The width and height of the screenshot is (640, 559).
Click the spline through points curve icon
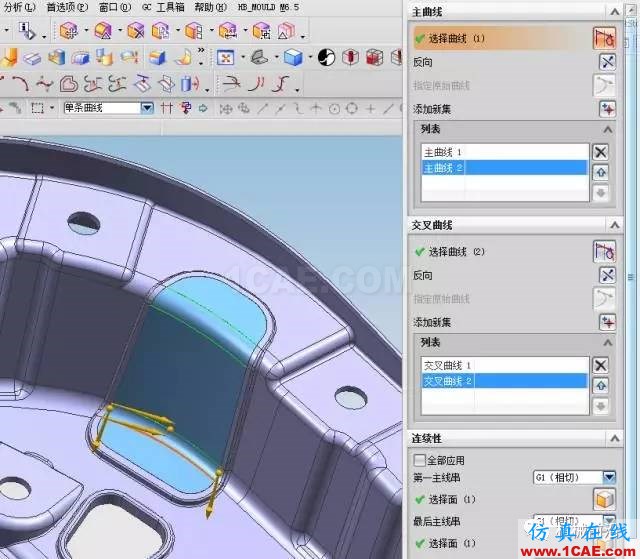coord(44,84)
